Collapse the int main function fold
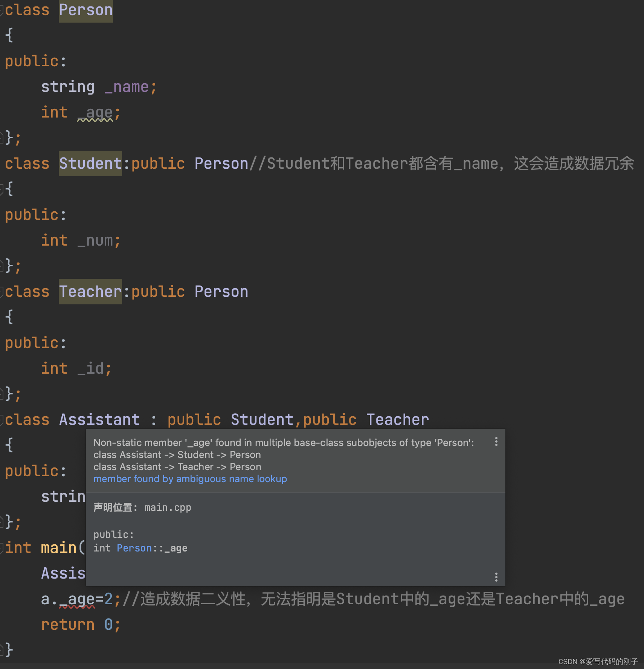 tap(2, 548)
